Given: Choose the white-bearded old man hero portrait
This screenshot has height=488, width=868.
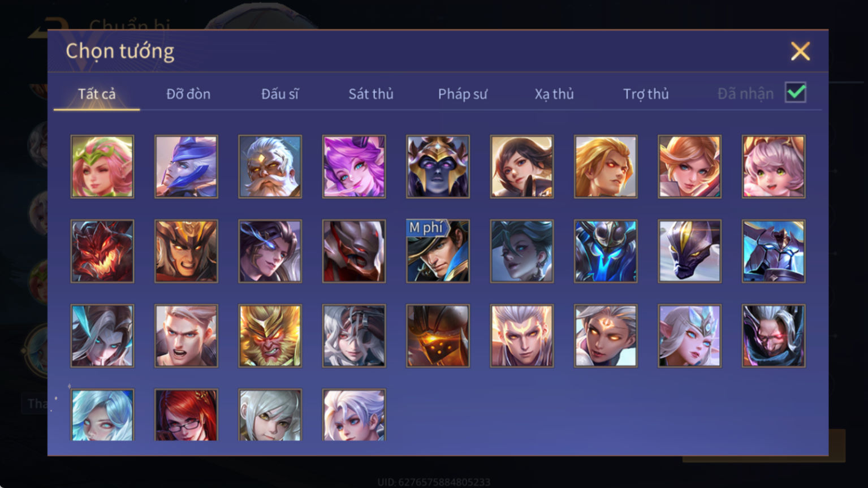Looking at the screenshot, I should pyautogui.click(x=270, y=166).
